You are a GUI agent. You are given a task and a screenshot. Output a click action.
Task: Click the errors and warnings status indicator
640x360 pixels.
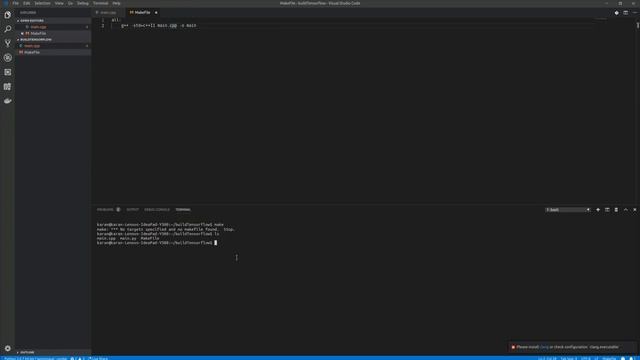tap(77, 358)
